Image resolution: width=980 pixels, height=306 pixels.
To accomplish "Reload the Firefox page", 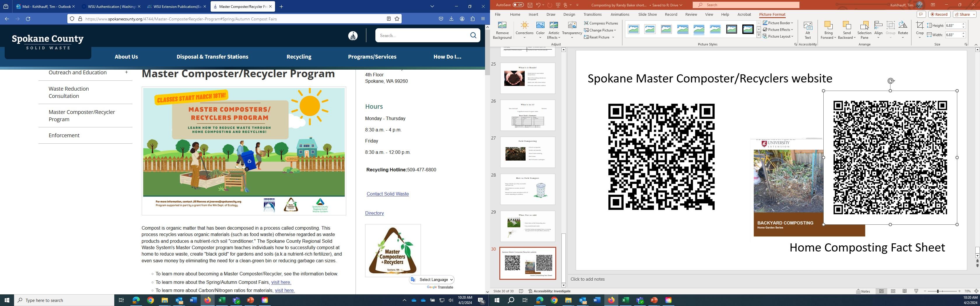I will tap(28, 19).
